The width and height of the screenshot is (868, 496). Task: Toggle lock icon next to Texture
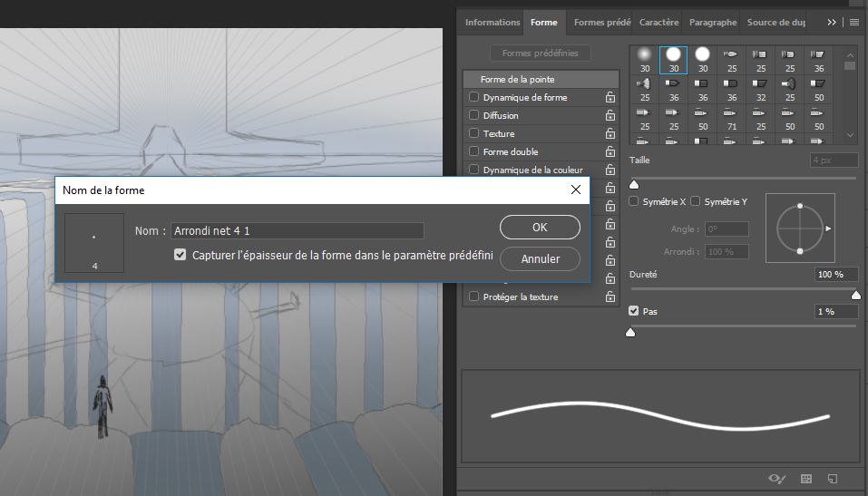(610, 134)
